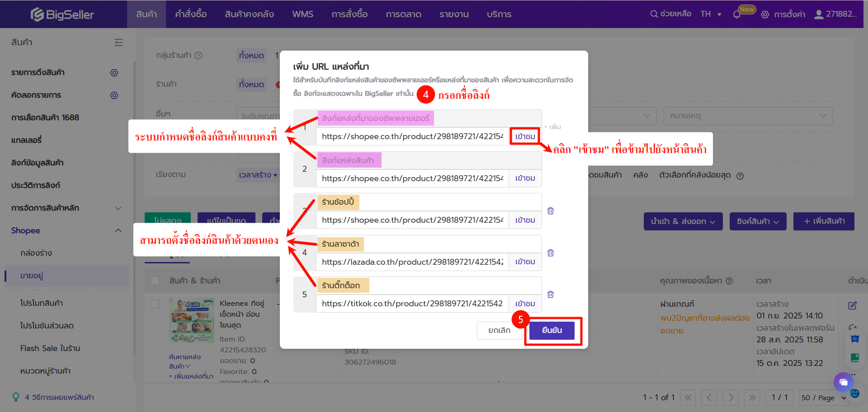868x412 pixels.
Task: Open หมวดหมู่ร้านค้า in sidebar
Action: point(45,371)
